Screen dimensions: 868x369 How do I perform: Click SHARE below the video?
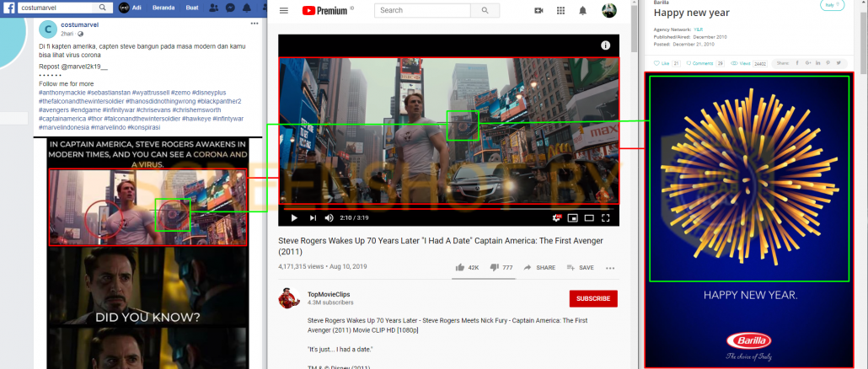[x=539, y=268]
